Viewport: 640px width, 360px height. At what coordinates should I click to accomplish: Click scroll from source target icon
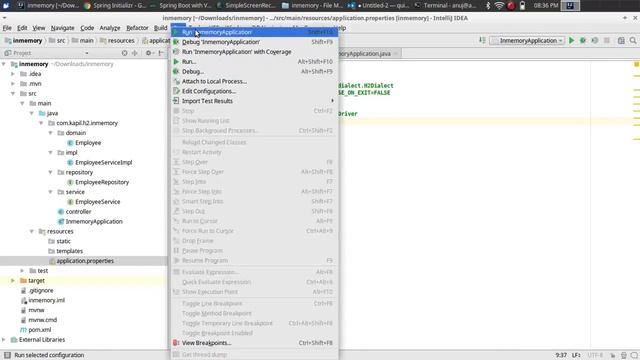pyautogui.click(x=124, y=53)
